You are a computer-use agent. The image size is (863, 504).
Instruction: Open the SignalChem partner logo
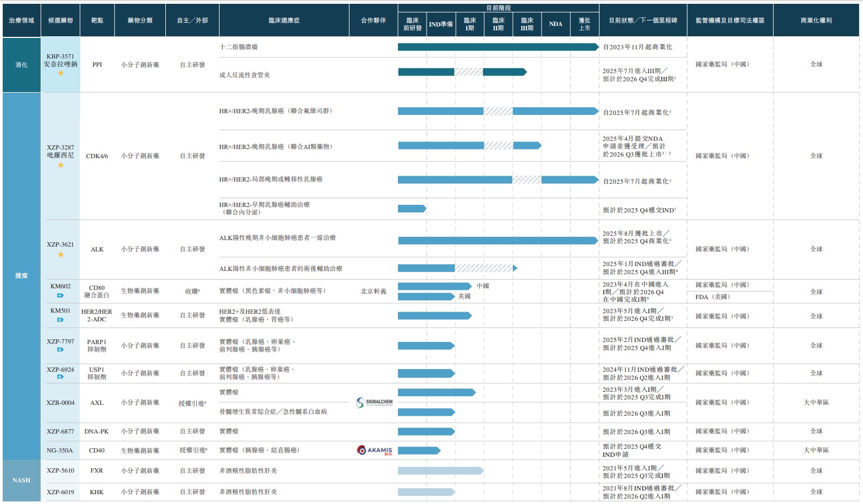(374, 403)
